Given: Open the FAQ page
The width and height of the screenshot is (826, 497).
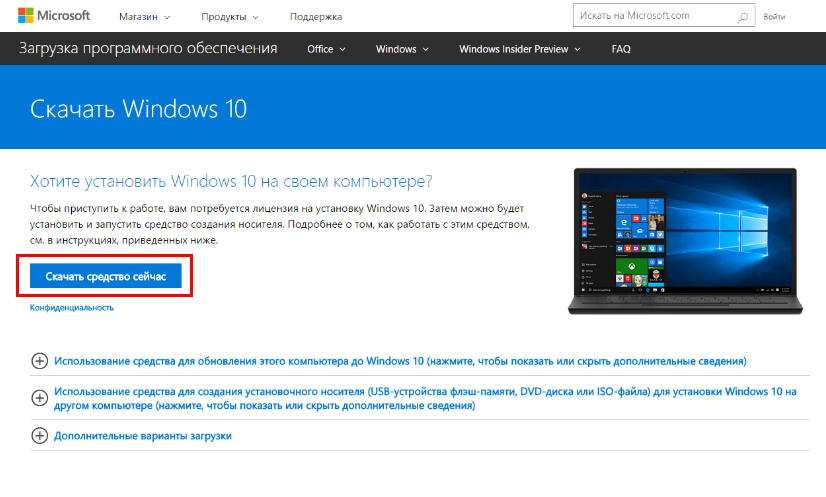Looking at the screenshot, I should coord(621,49).
